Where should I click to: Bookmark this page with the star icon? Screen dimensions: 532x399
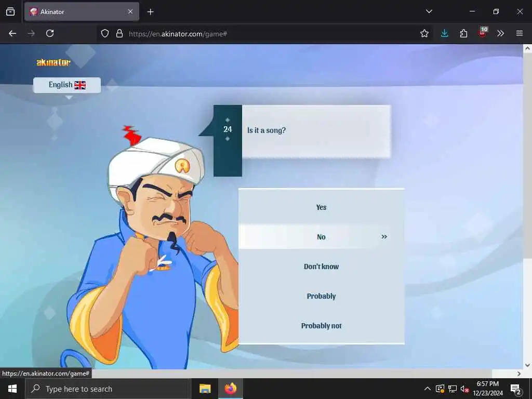(424, 33)
